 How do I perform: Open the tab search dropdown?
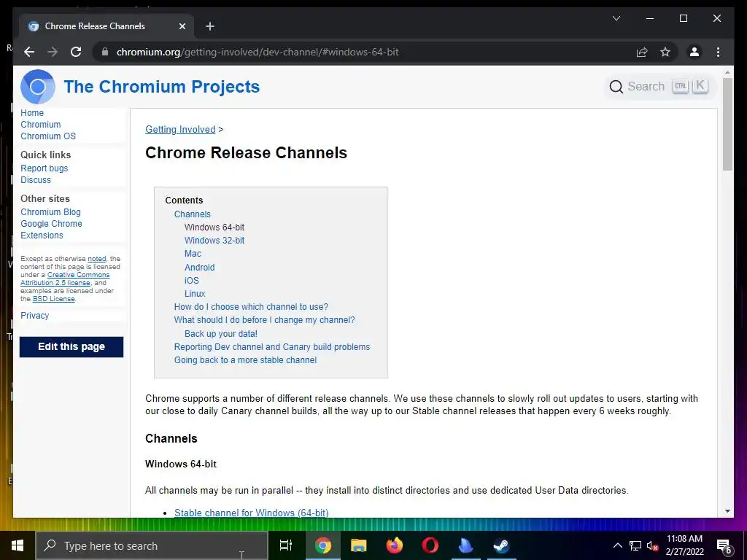pos(616,18)
